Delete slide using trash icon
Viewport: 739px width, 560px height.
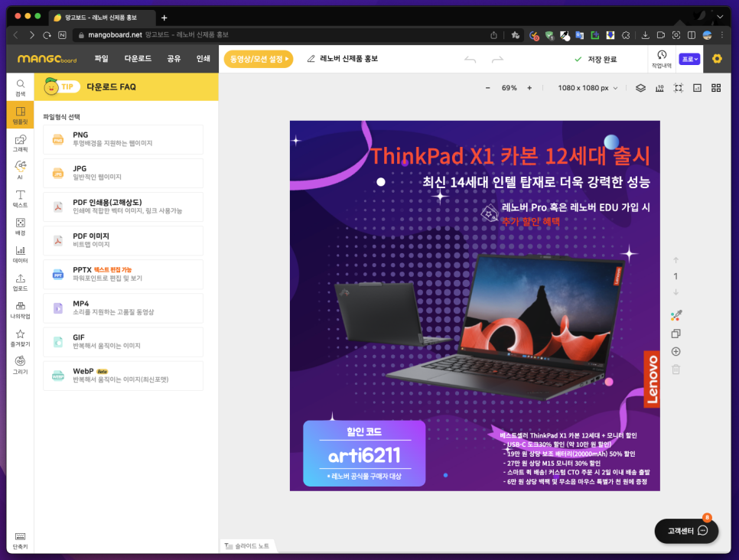click(676, 370)
